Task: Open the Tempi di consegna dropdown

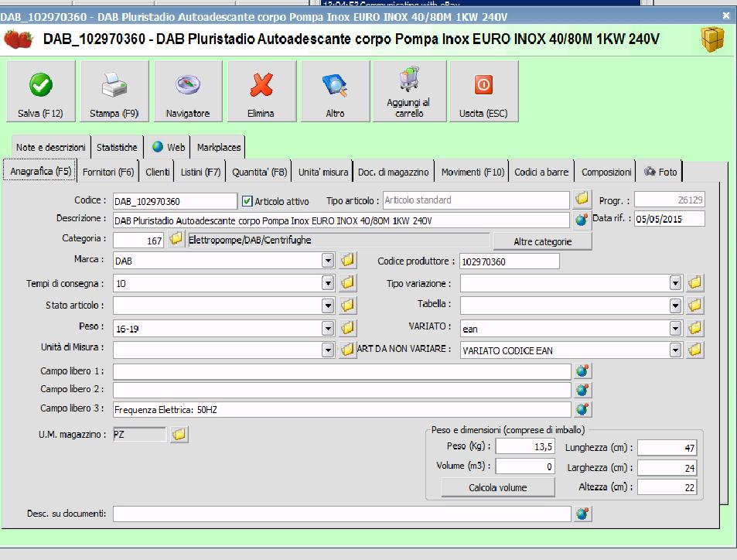Action: (x=329, y=283)
